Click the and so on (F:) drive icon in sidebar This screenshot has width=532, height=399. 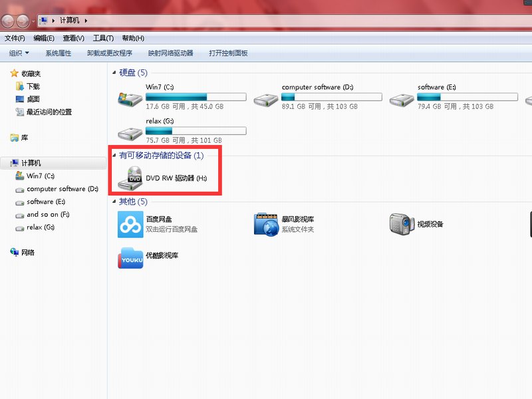coord(20,215)
